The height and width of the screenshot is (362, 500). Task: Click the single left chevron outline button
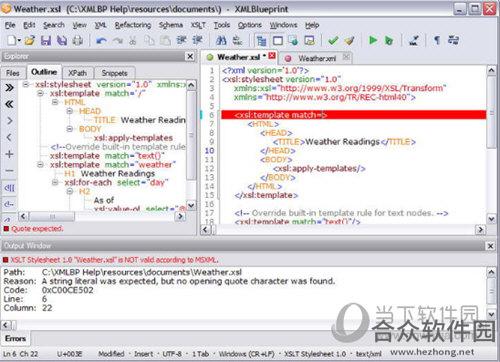coord(9,137)
